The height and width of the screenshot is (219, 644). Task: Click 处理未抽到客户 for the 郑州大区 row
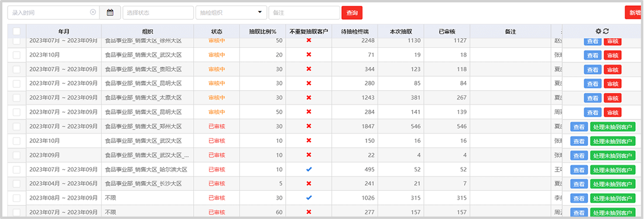click(x=613, y=127)
